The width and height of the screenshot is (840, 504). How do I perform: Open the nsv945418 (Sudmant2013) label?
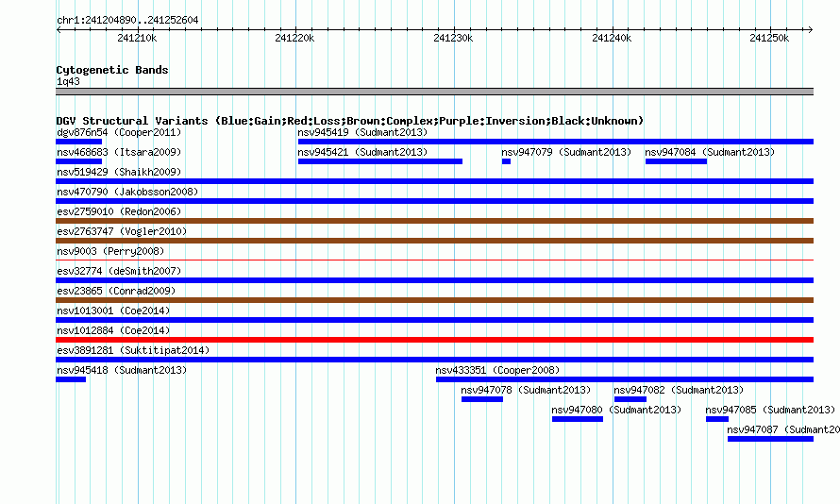122,370
